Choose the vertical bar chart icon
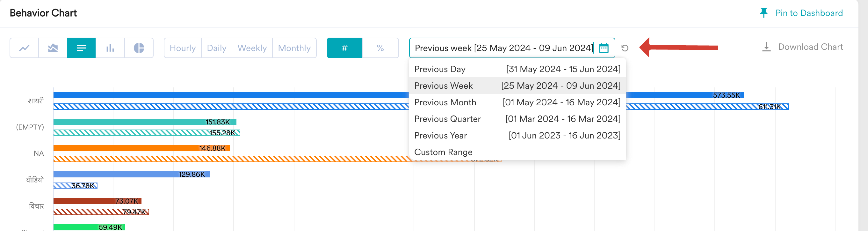Image resolution: width=868 pixels, height=231 pixels. tap(110, 48)
